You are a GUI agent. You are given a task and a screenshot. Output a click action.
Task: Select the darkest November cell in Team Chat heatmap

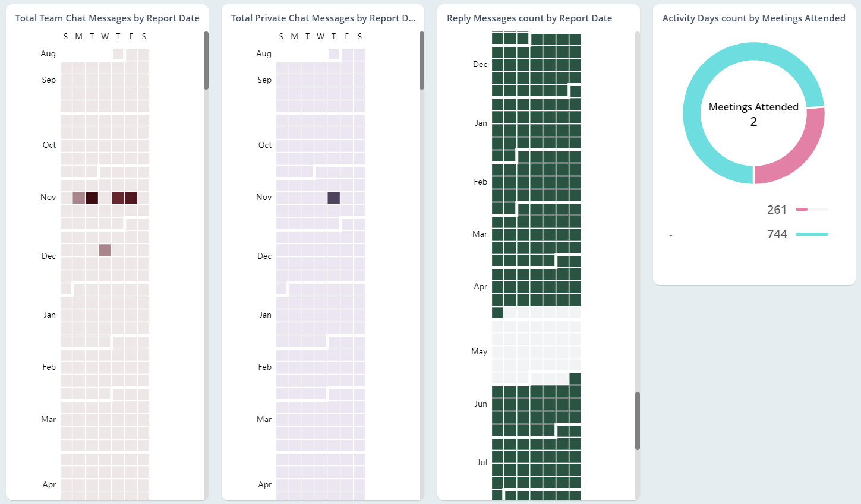(x=92, y=198)
